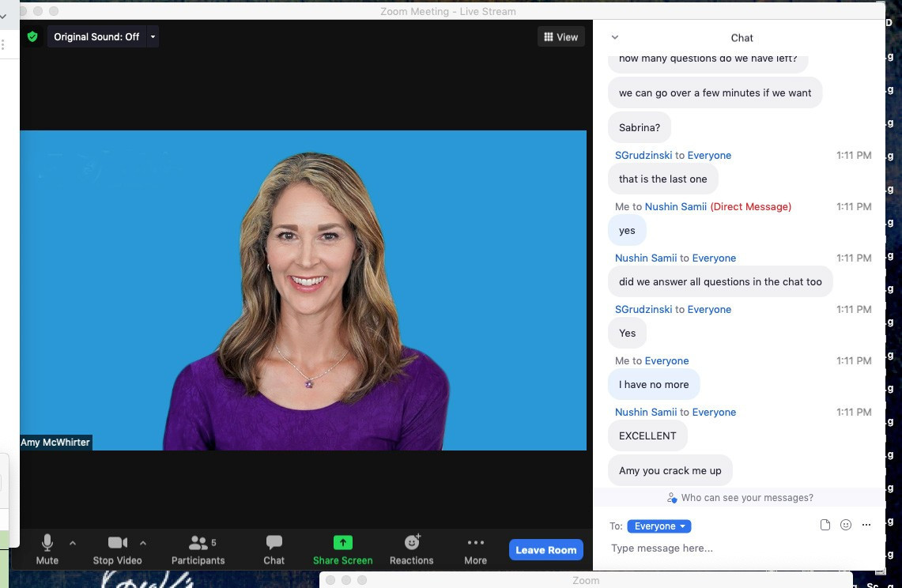Open the microphone options caret

(72, 543)
